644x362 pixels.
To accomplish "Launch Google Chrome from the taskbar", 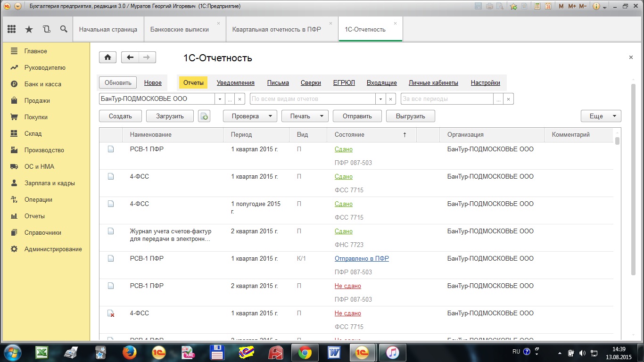I will click(305, 352).
